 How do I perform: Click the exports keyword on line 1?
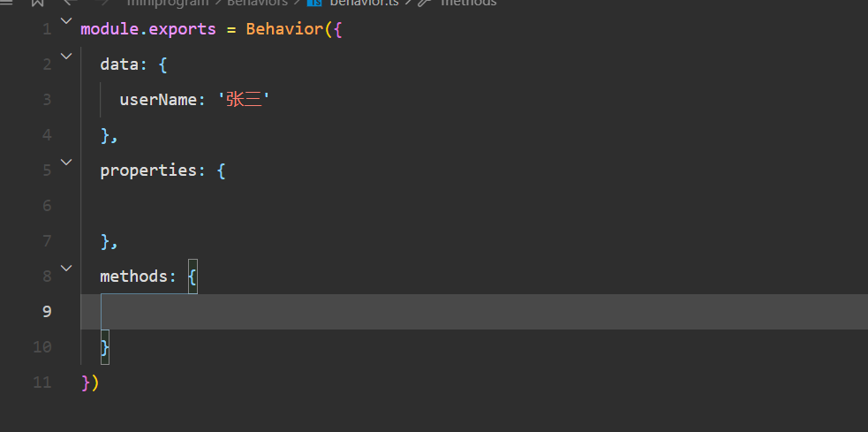pos(182,29)
